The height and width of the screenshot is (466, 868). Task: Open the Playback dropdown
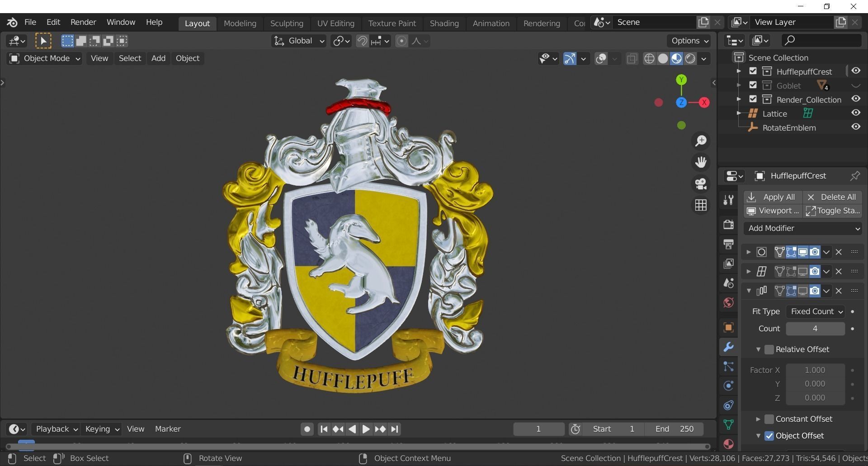[x=56, y=429]
